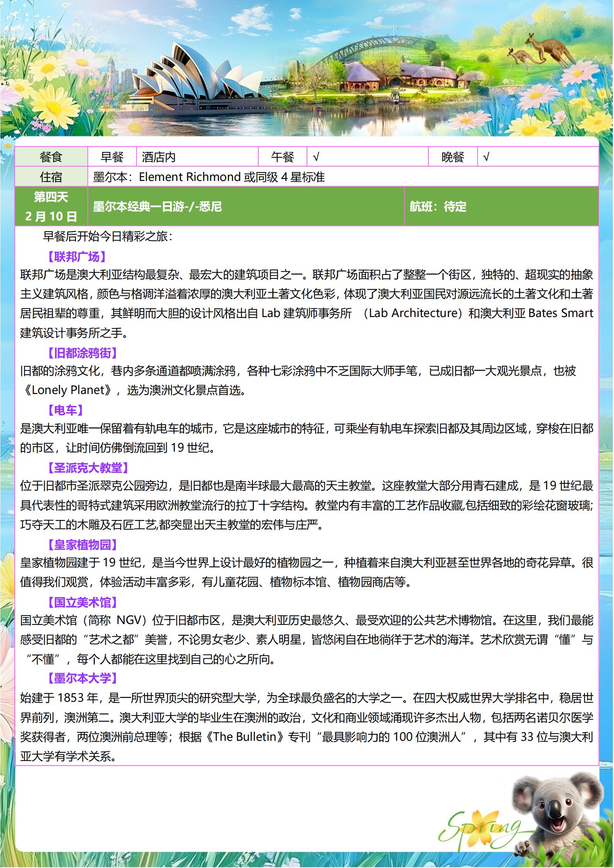Image resolution: width=614 pixels, height=868 pixels.
Task: Click the 【电车】 heading
Action: click(x=65, y=410)
